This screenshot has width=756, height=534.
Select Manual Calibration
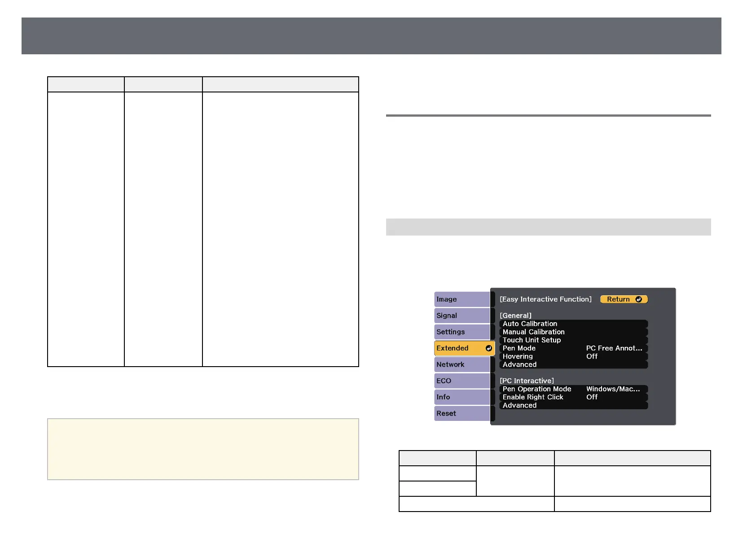coord(573,332)
